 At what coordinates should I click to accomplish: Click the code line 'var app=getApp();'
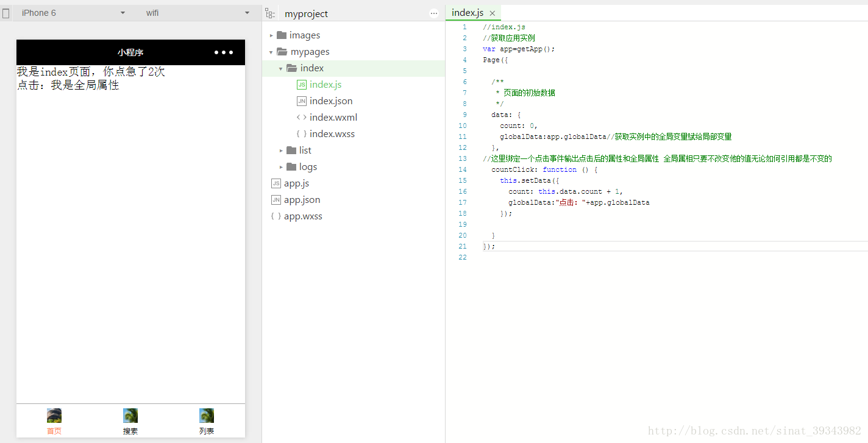point(519,49)
